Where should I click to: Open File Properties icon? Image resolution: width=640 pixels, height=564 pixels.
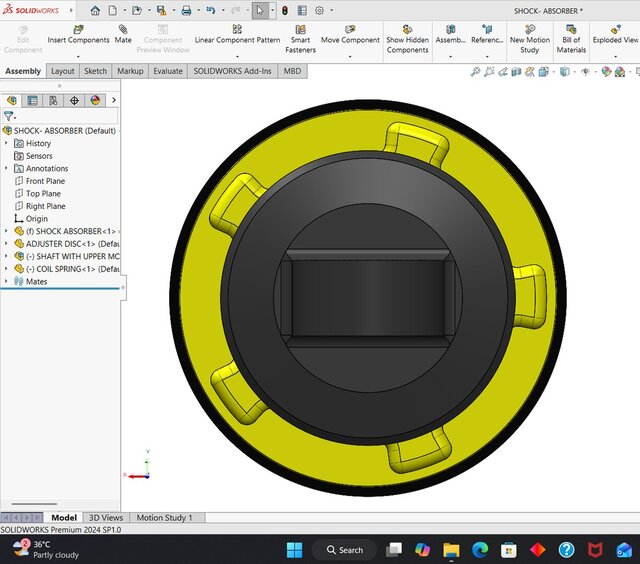point(302,11)
